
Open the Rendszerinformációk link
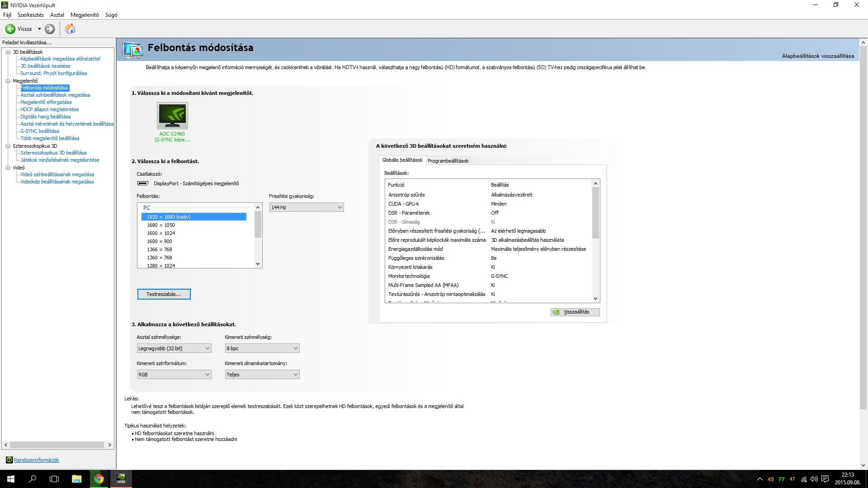point(37,460)
